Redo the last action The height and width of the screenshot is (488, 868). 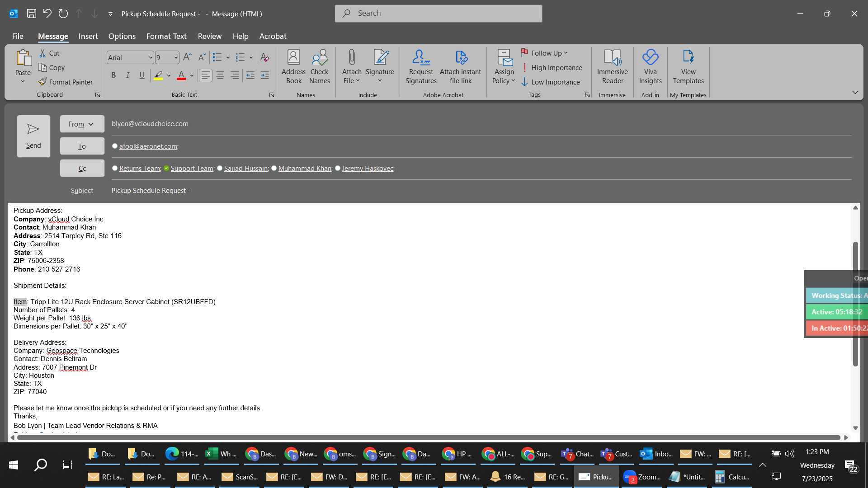click(63, 14)
